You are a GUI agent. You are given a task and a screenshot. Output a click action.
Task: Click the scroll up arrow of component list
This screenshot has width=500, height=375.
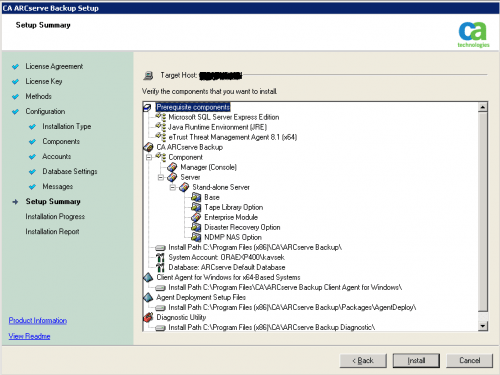[482, 107]
